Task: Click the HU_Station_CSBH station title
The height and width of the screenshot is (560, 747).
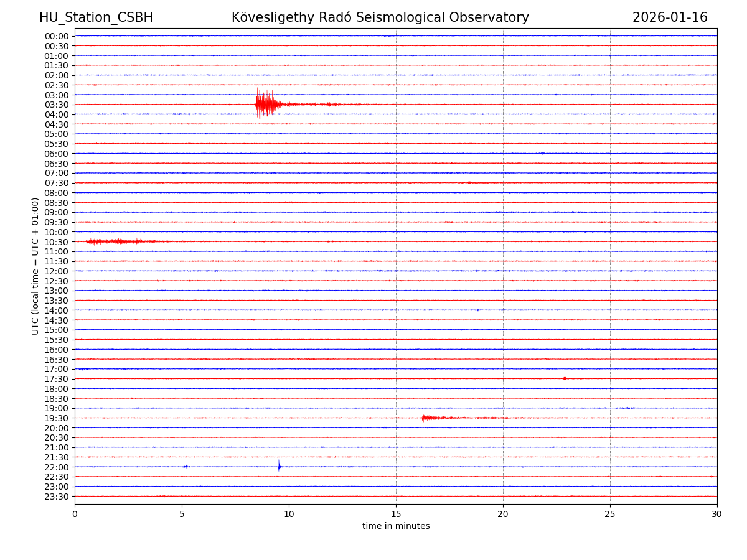Action: 96,17
